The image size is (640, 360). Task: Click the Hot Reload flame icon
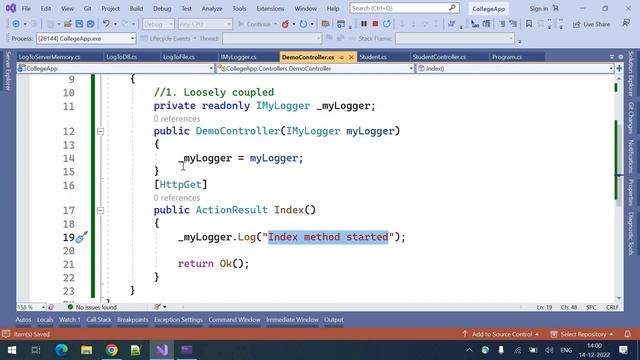[285, 24]
